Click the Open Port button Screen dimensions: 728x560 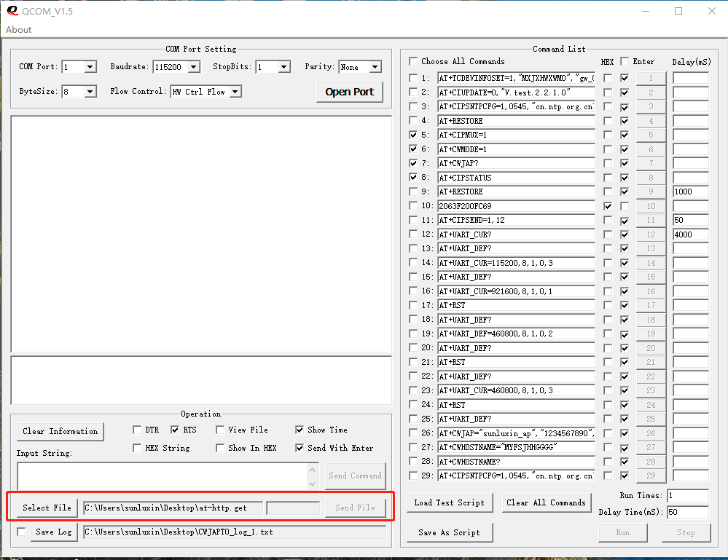point(350,92)
